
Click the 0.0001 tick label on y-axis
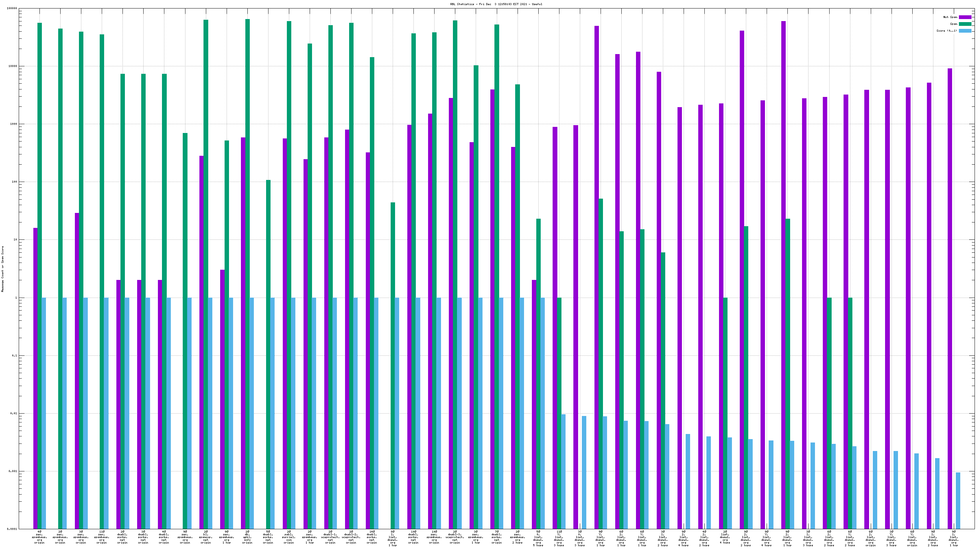pos(13,529)
